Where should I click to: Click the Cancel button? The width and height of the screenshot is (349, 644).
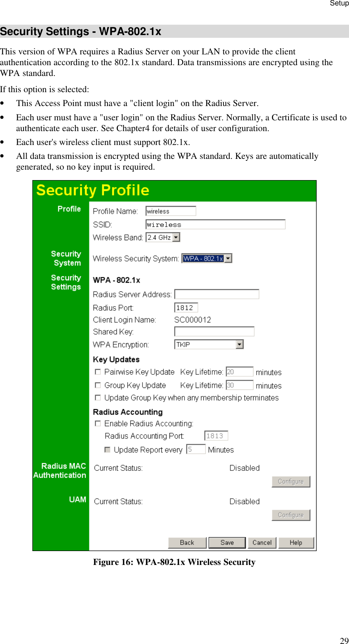262,542
